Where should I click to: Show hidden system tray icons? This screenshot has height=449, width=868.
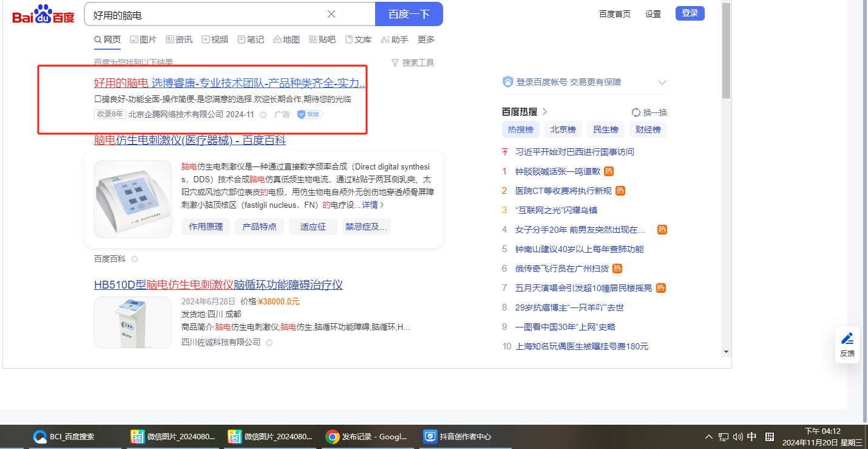(708, 436)
